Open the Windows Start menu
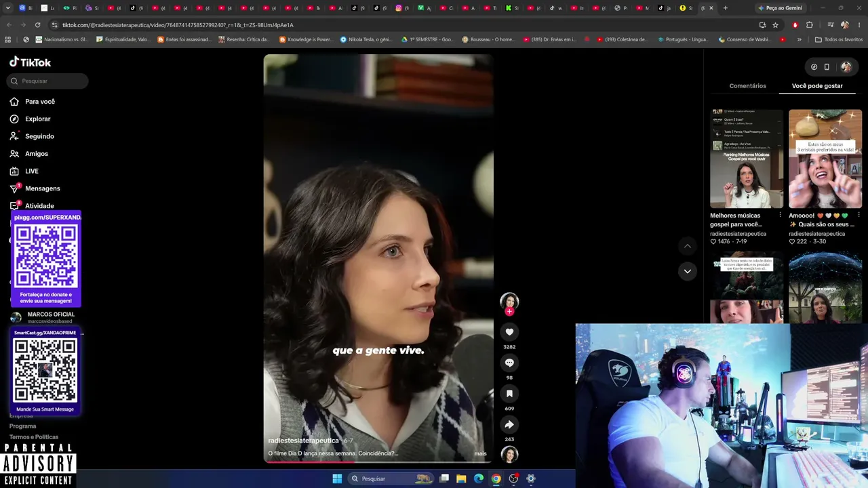 point(337,479)
